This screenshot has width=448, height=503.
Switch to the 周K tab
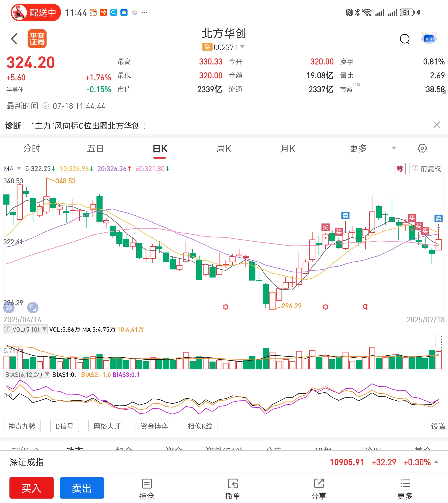tap(224, 149)
